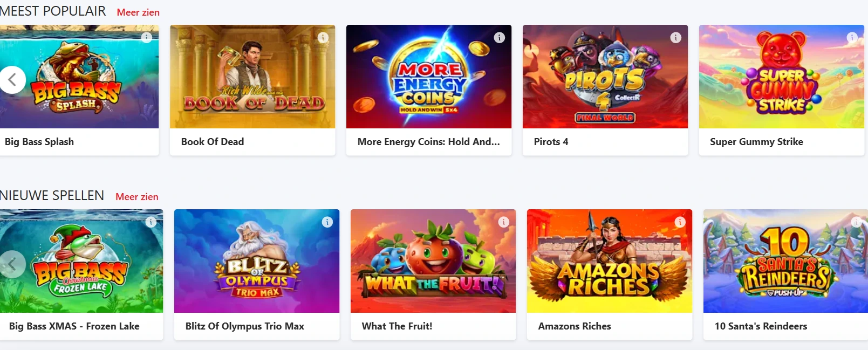Click the back arrow in Nieuwe Spellen carousel

point(12,264)
